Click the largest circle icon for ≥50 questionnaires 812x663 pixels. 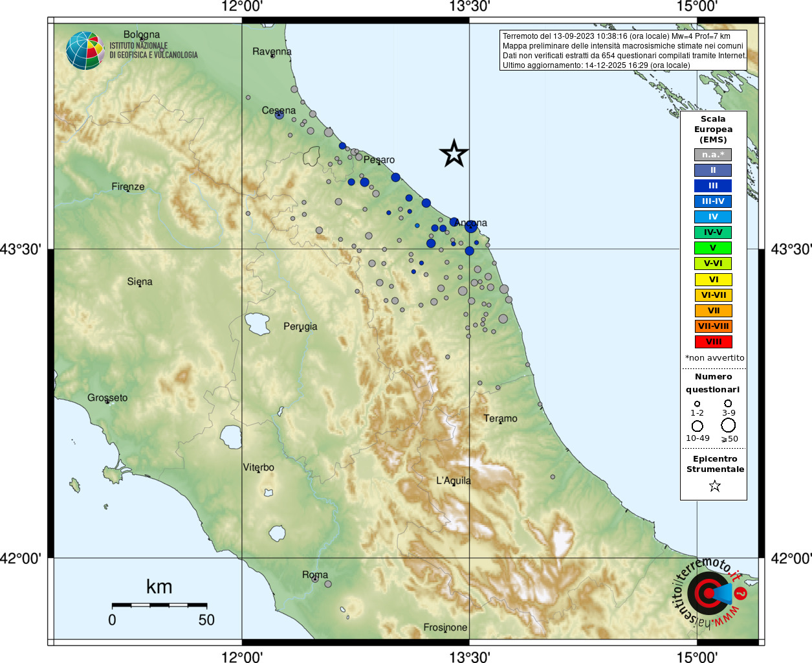pos(729,425)
